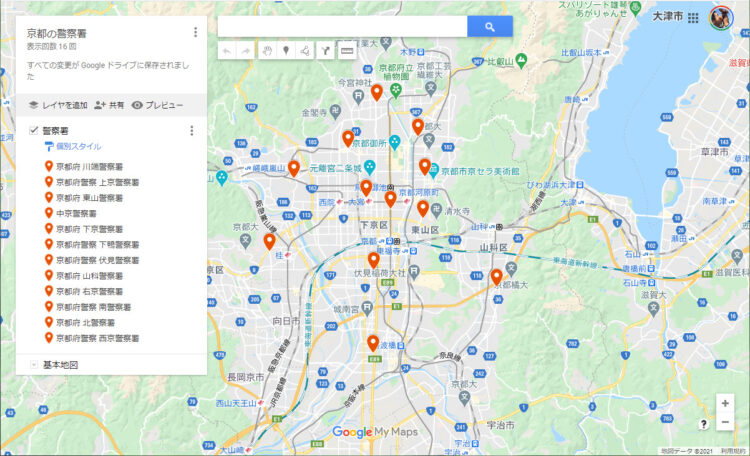Select 京都府警察 下鴨警察署 in list
Image resolution: width=750 pixels, height=456 pixels.
pyautogui.click(x=98, y=245)
